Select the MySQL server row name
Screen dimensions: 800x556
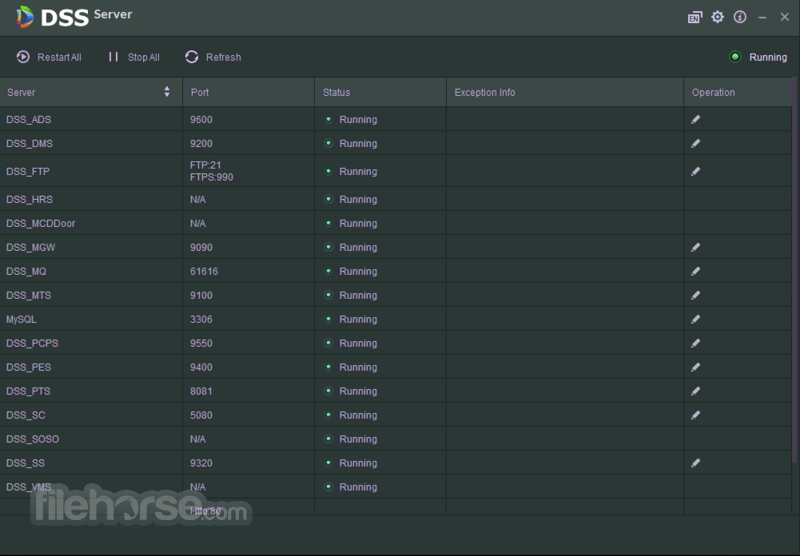click(21, 319)
